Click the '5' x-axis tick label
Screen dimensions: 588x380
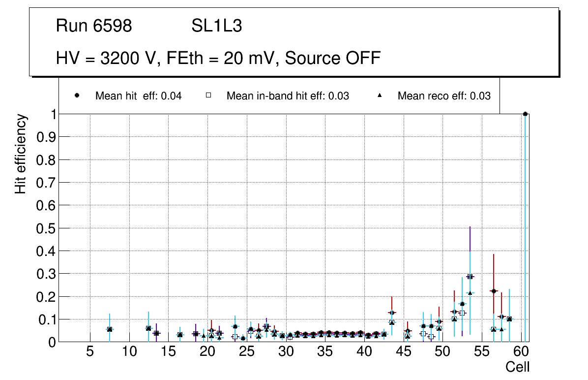(x=90, y=352)
